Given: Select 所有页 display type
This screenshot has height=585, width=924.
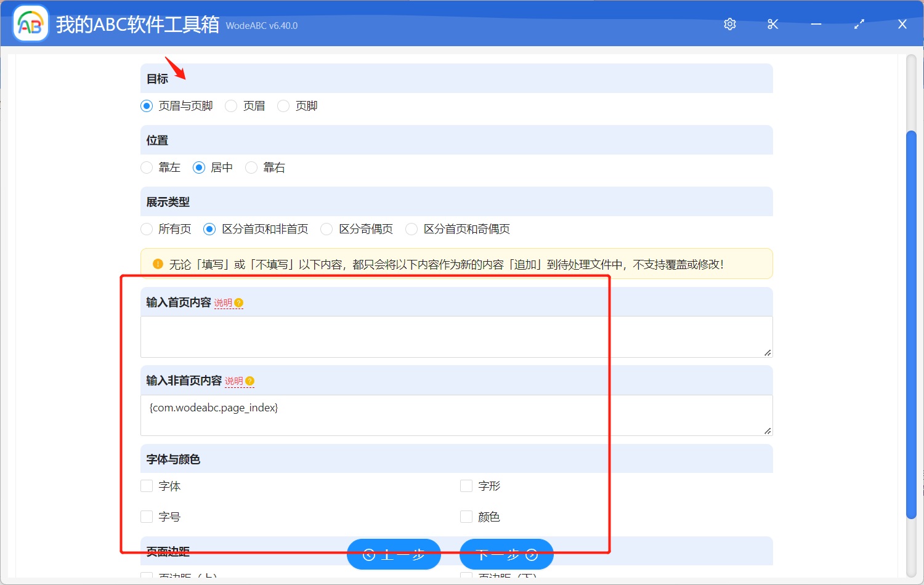Looking at the screenshot, I should point(147,228).
